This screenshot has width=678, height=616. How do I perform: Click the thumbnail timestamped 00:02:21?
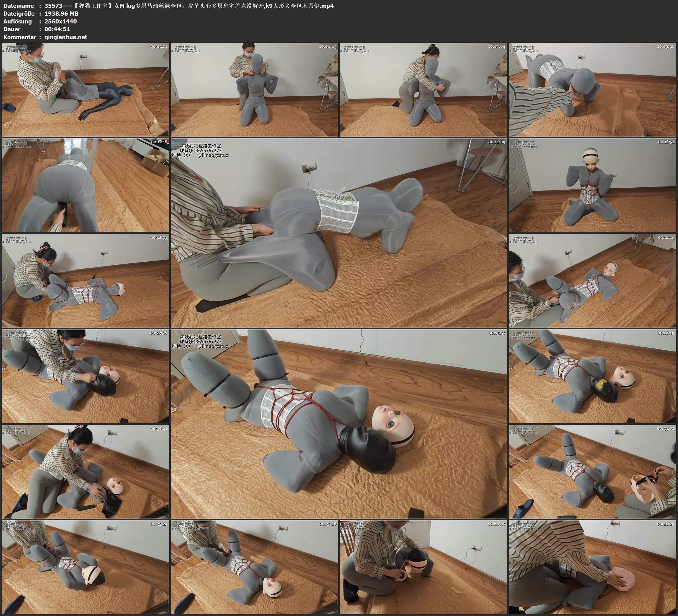click(x=85, y=90)
